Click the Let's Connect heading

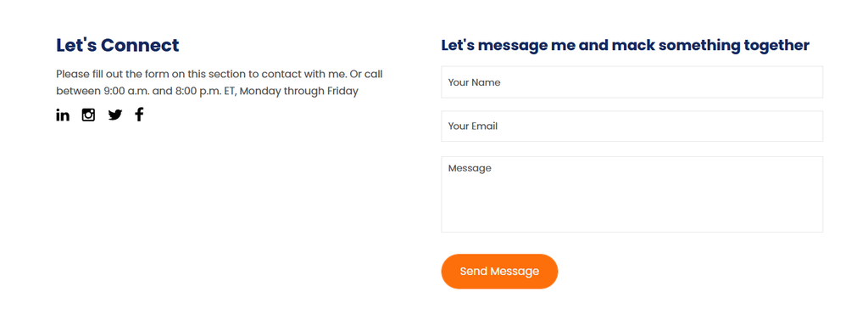pos(118,46)
